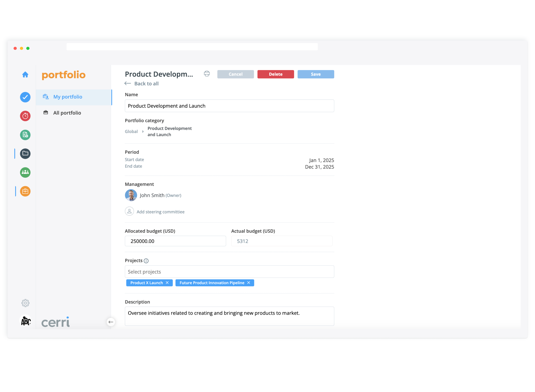The height and width of the screenshot is (392, 535).
Task: Remove Future Product Innovation Pipeline tag
Action: point(248,283)
